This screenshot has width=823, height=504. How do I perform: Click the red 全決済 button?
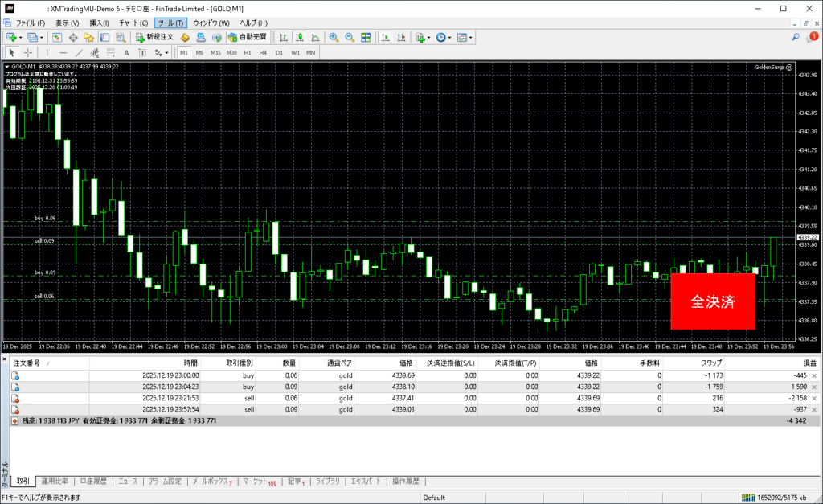click(713, 301)
